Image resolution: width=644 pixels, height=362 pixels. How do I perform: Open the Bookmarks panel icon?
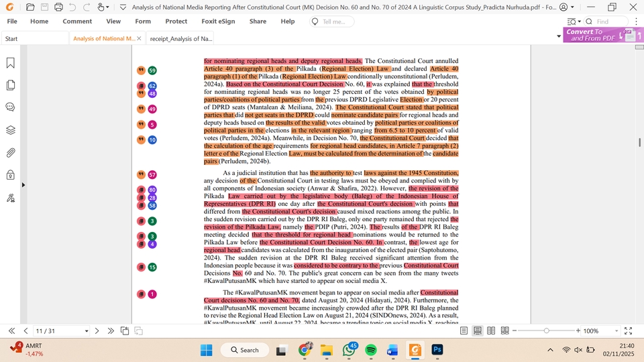coord(11,63)
